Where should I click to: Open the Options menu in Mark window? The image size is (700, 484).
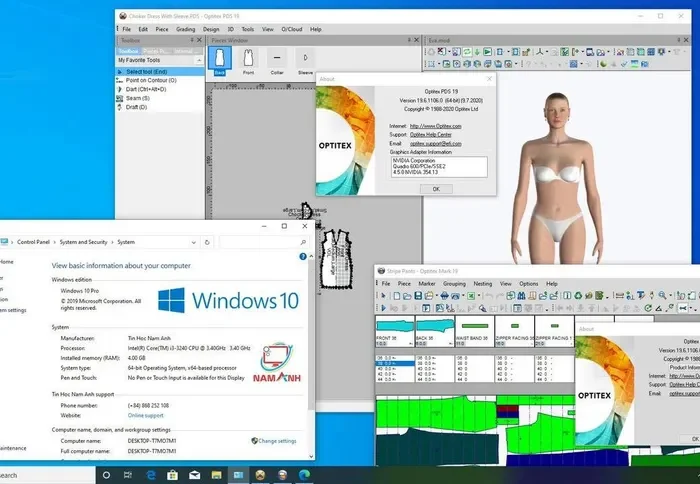coord(529,284)
